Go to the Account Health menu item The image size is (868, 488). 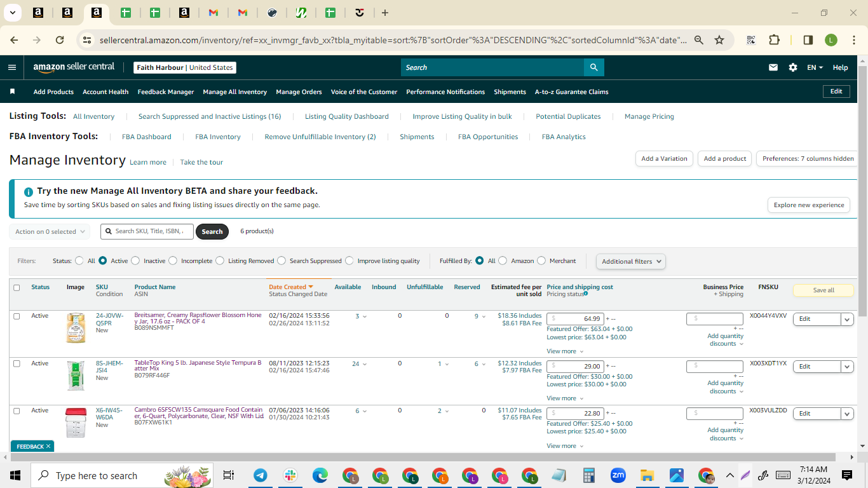105,91
